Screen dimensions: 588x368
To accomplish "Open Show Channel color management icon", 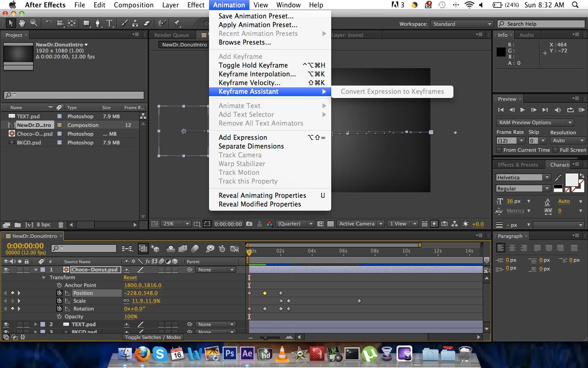I will point(270,224).
